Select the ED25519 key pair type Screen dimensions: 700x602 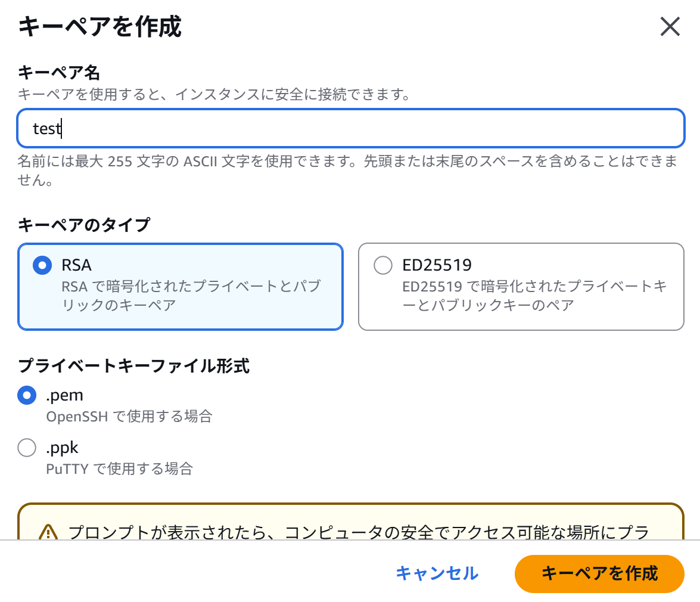click(382, 265)
